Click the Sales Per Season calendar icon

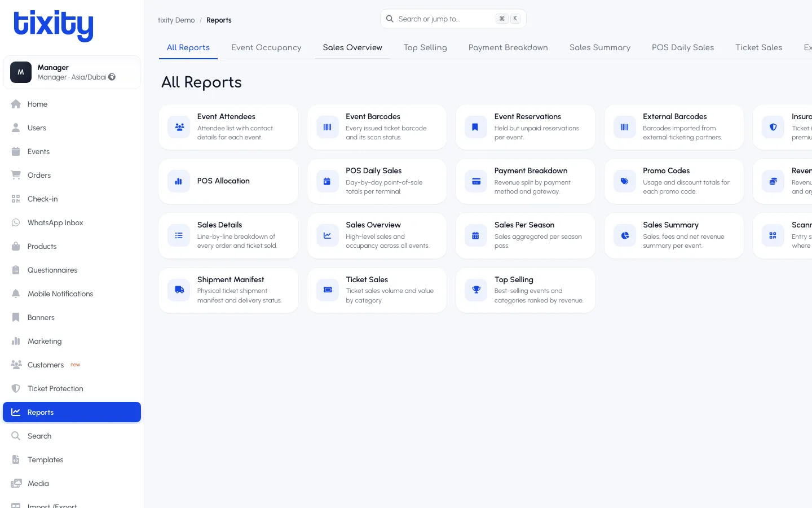click(x=476, y=235)
